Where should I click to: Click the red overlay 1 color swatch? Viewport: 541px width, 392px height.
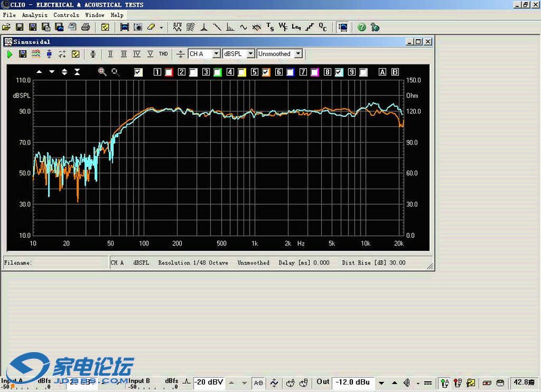click(x=169, y=72)
